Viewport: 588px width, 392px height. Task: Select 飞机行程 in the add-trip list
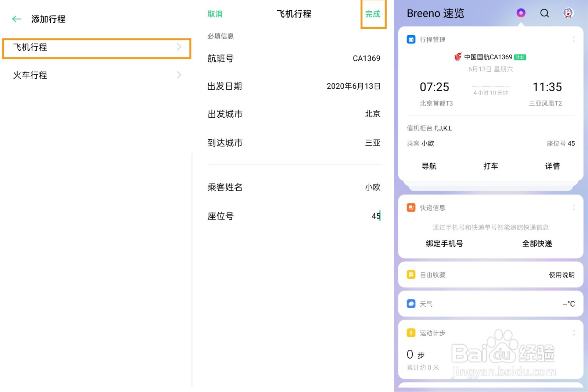click(x=97, y=48)
